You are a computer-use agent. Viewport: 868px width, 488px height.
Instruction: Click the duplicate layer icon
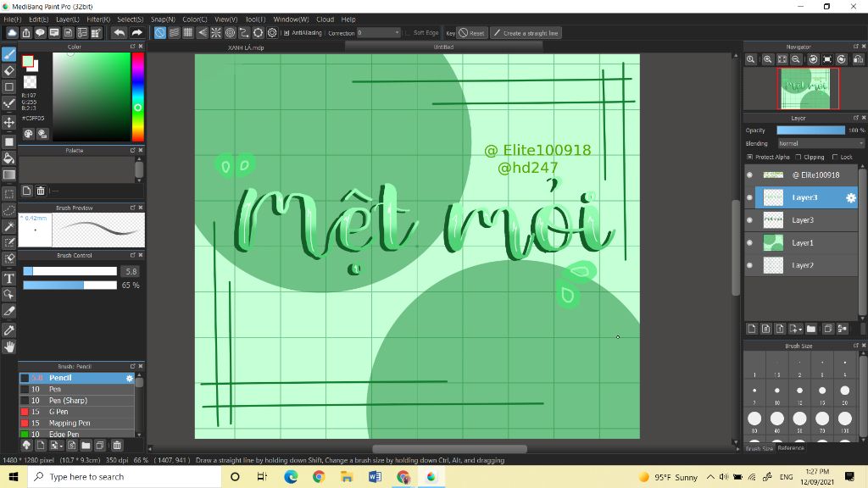click(x=828, y=329)
